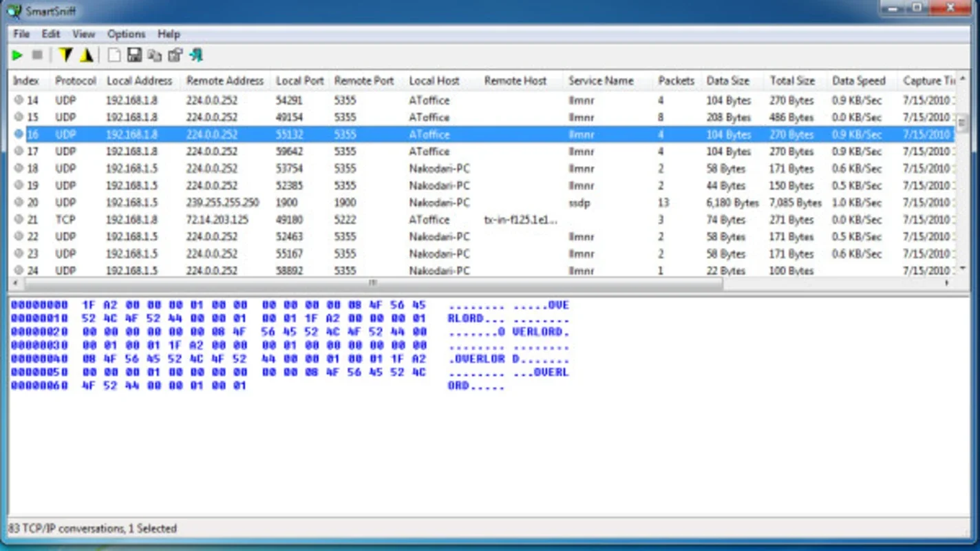Click hex dump line at offset 00000060
This screenshot has height=551, width=980.
[257, 386]
